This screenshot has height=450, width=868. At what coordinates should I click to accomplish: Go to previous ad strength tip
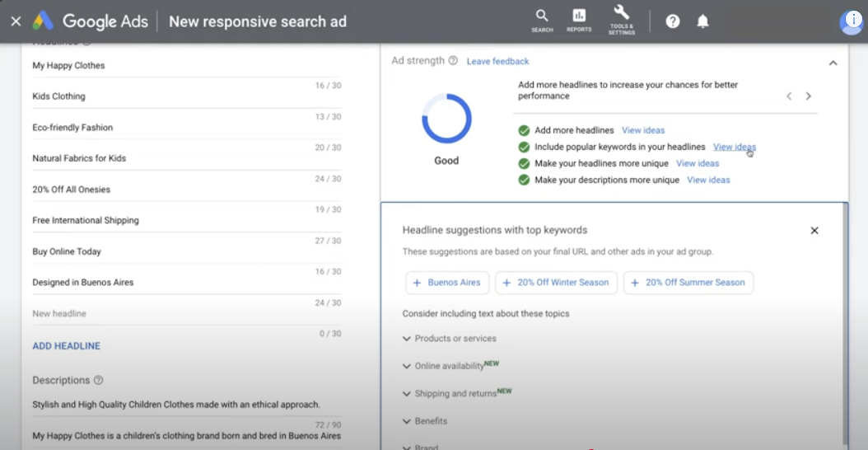point(789,96)
